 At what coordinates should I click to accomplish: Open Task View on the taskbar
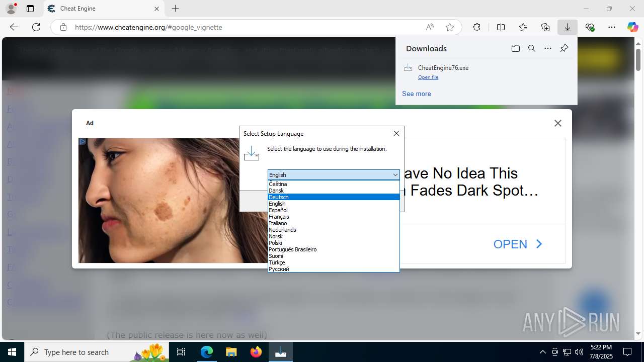(181, 352)
